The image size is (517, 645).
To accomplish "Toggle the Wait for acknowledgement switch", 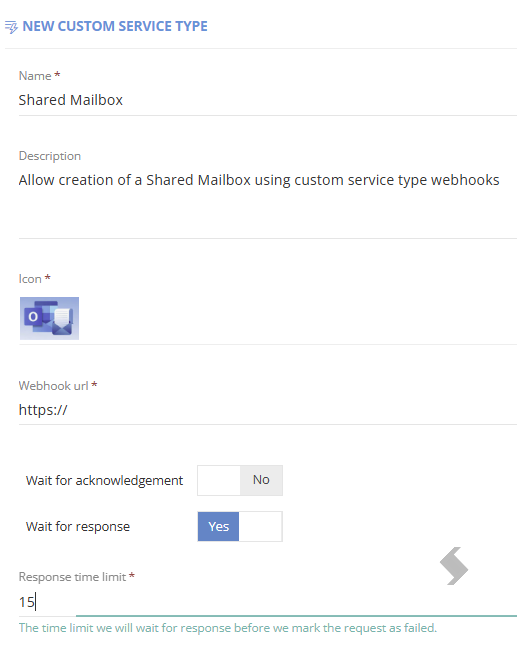I will point(240,480).
